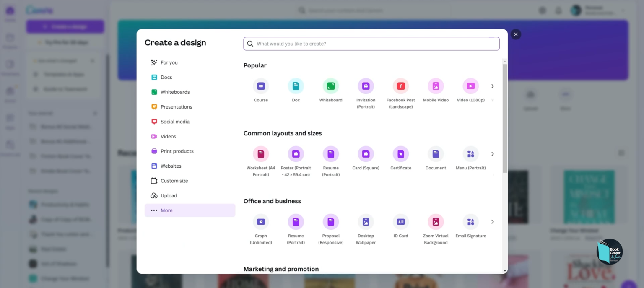Choose the Facebook Post (Landscape) icon
The image size is (644, 288).
(401, 86)
